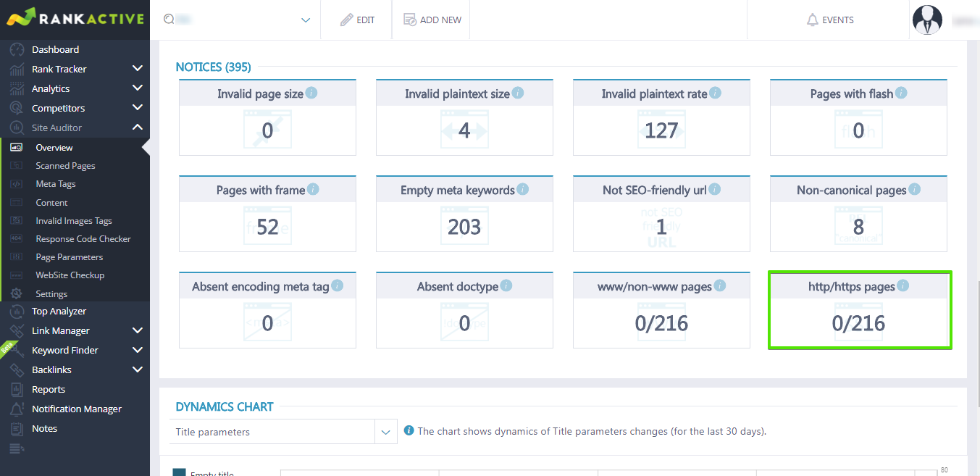The image size is (980, 476).
Task: Click info icon next to Pages with flash
Action: pyautogui.click(x=901, y=93)
